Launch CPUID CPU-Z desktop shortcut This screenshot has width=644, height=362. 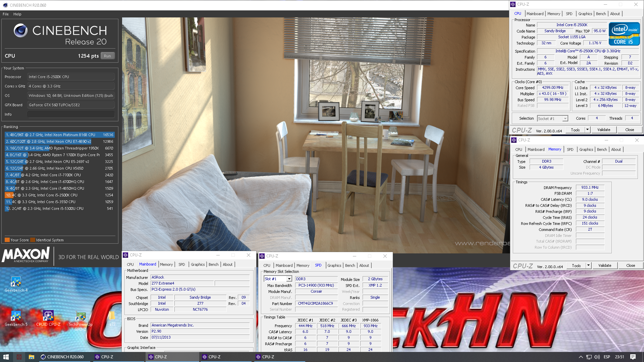[48, 318]
